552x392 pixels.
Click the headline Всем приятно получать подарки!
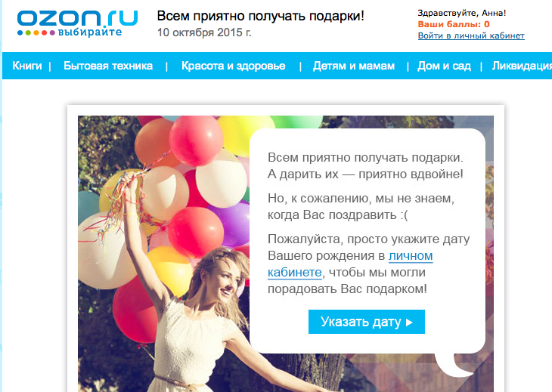(261, 16)
